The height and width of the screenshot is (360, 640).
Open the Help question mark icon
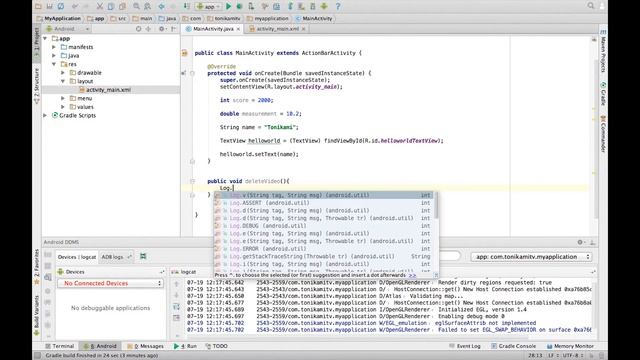coord(338,6)
